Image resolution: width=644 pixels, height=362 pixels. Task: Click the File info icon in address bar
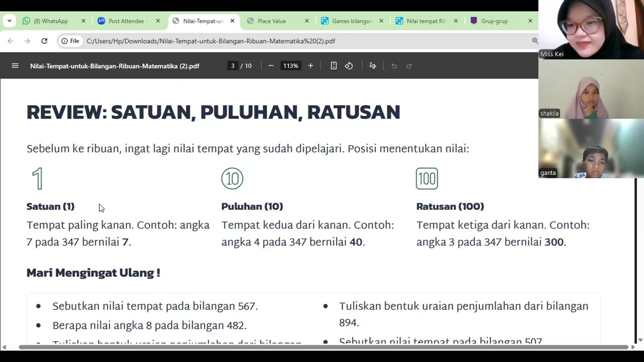[70, 41]
